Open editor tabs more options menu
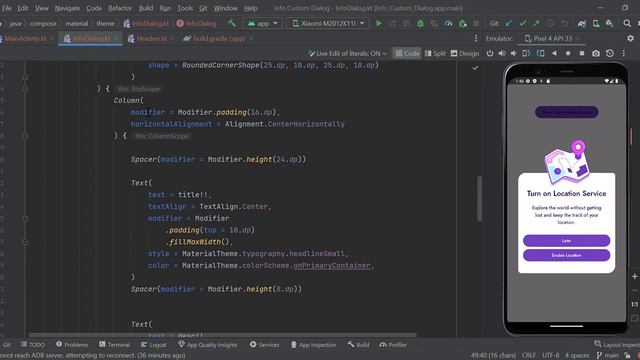Screen dimensions: 640x360 click(x=476, y=38)
